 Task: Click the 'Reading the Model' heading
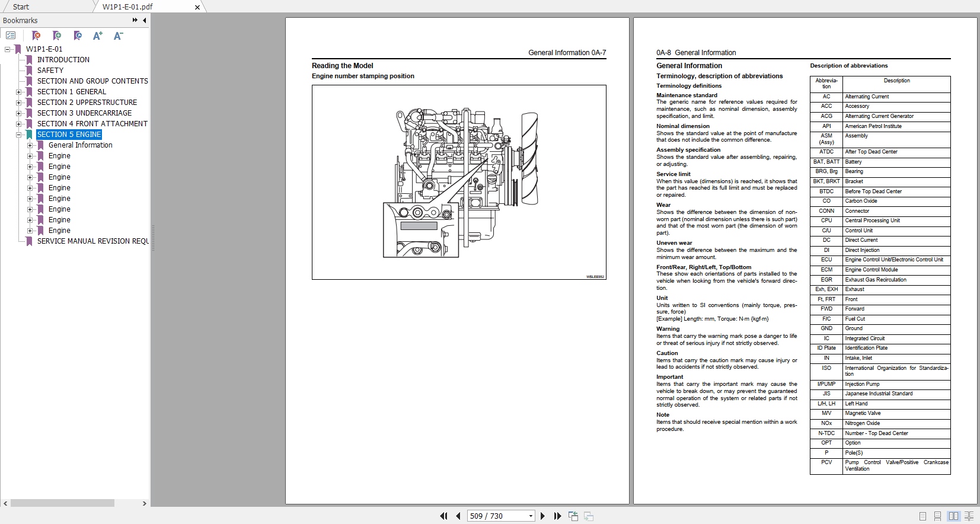[343, 66]
